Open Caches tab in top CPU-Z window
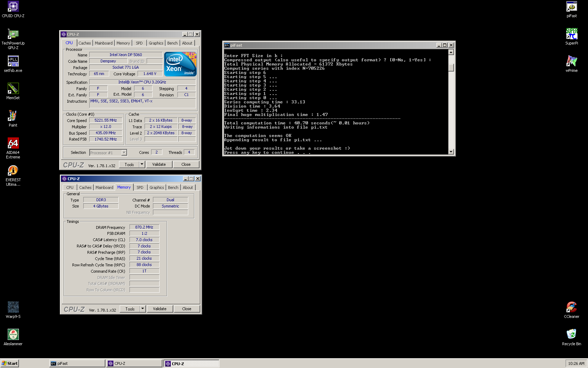 [x=85, y=43]
